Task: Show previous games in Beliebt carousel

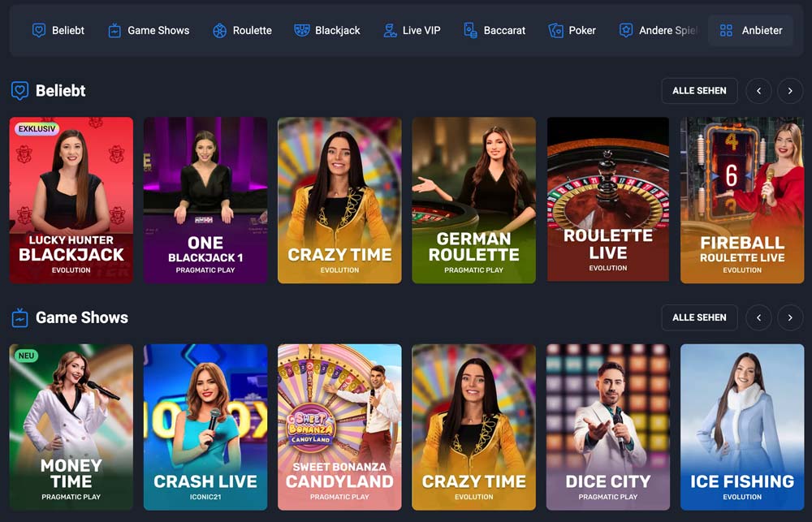Action: click(x=758, y=91)
